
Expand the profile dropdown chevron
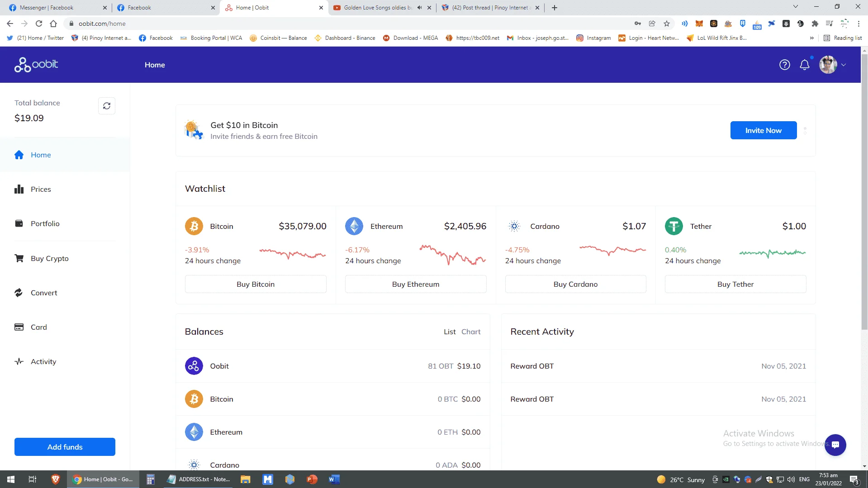coord(844,65)
